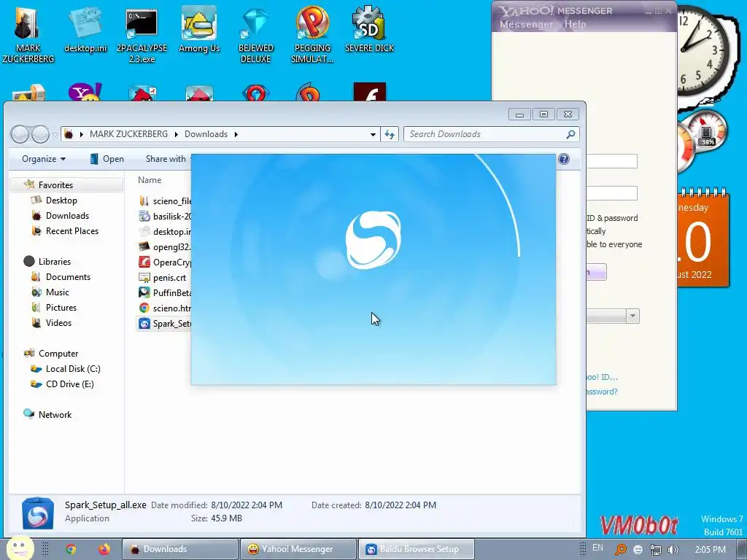
Task: Open the SD gear desktop shortcut
Action: pyautogui.click(x=369, y=29)
